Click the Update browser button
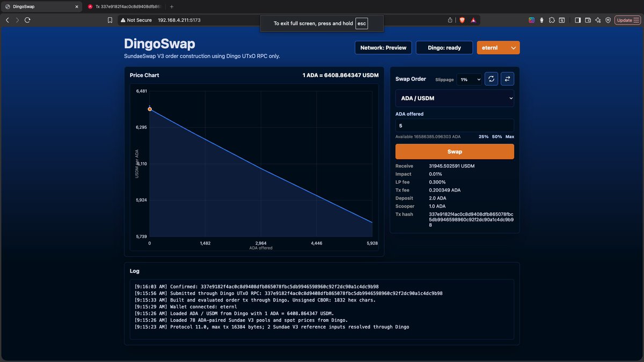The height and width of the screenshot is (362, 644). tap(627, 20)
